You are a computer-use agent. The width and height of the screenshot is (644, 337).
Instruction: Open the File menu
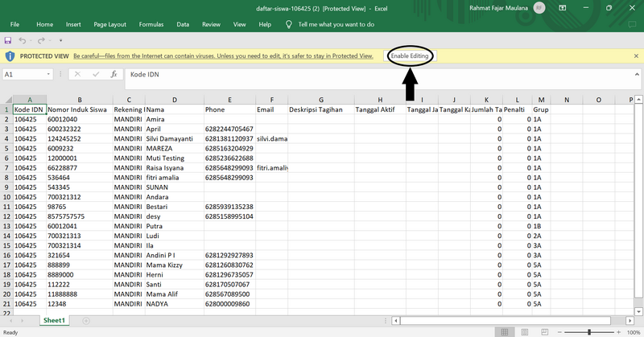[14, 24]
